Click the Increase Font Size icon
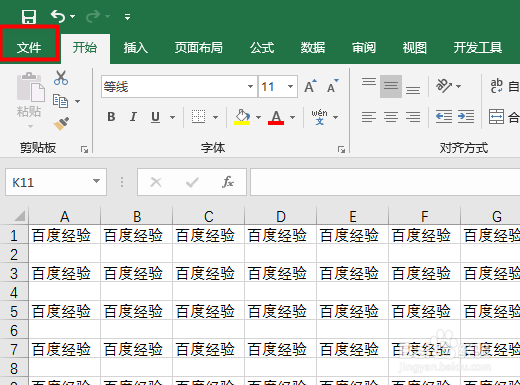The width and height of the screenshot is (520, 385). click(x=311, y=86)
